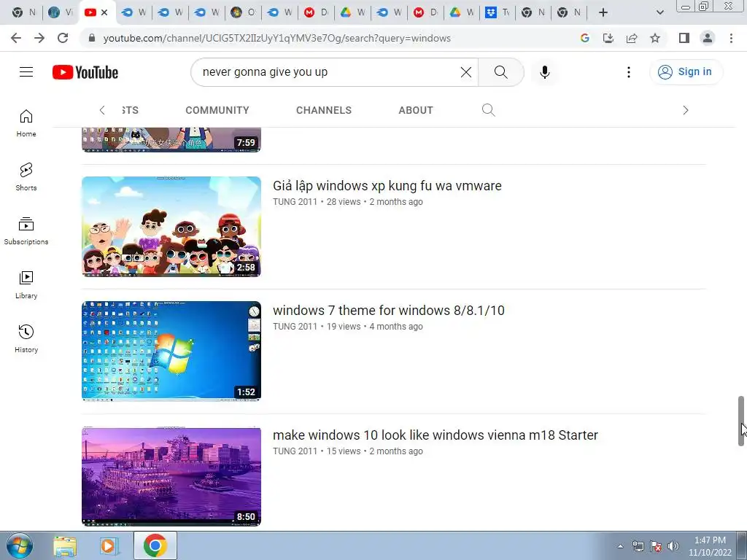
Task: Open a new browser tab
Action: click(x=603, y=12)
